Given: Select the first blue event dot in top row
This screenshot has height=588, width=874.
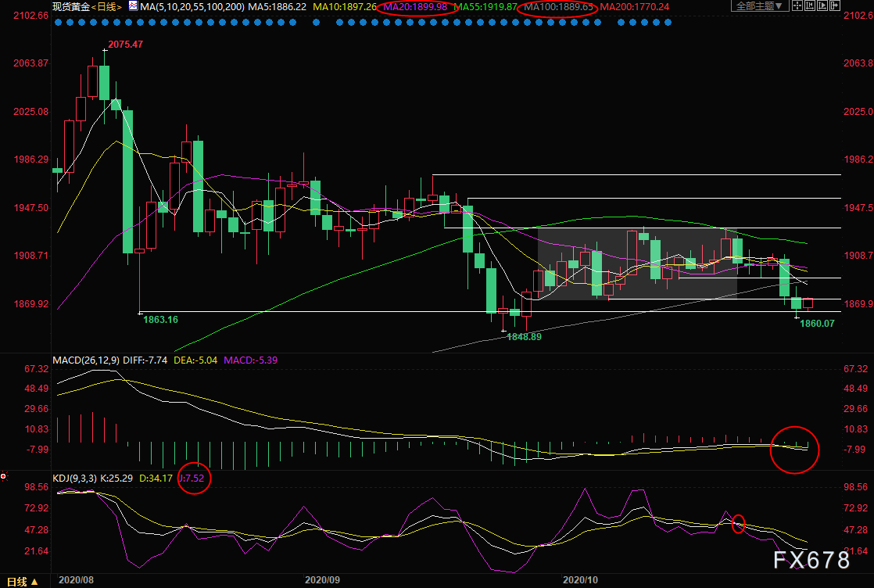Looking at the screenshot, I should click(x=58, y=23).
